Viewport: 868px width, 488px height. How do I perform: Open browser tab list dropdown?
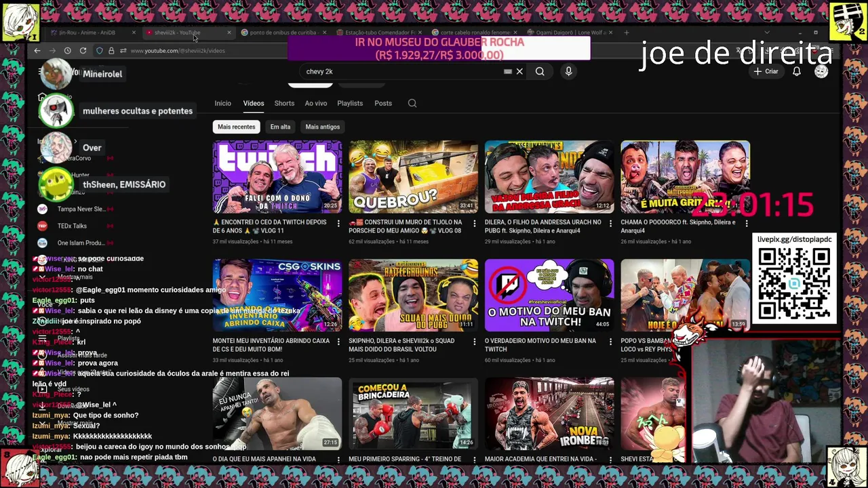click(x=767, y=32)
